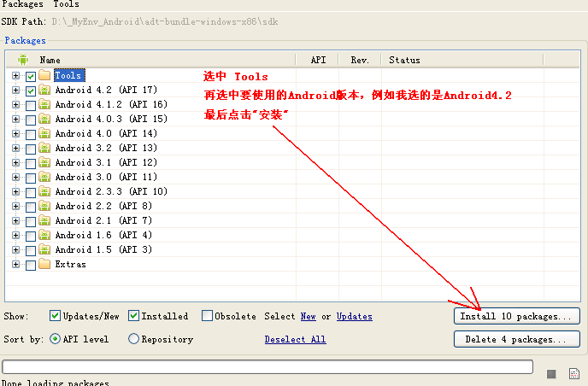Expand the Android 4.1.2 (API 16) node

tap(15, 104)
